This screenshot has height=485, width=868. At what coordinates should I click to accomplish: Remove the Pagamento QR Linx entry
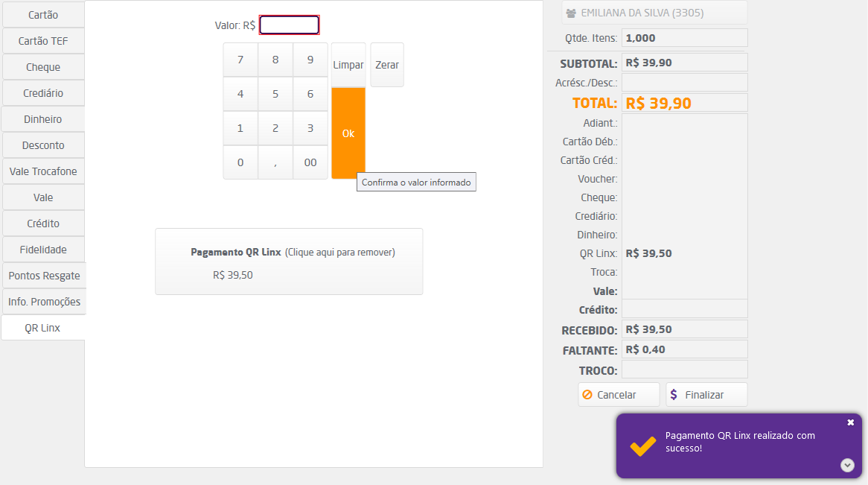point(289,261)
